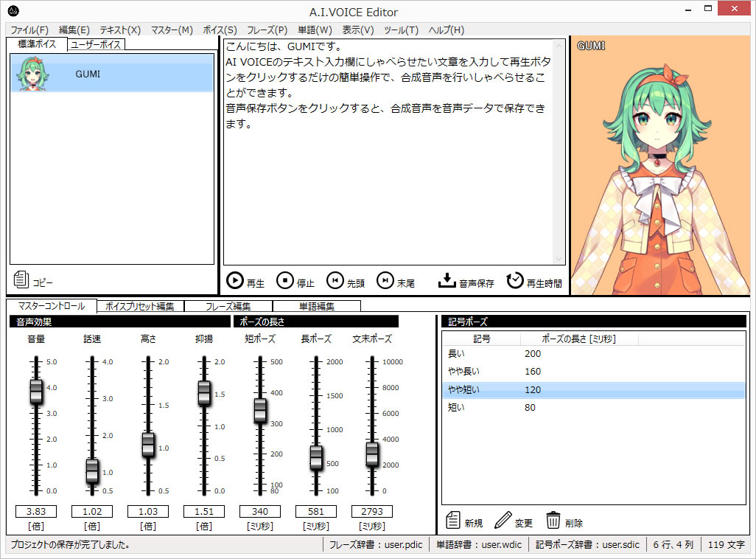Image resolution: width=756 pixels, height=559 pixels.
Task: Jump to beginning with 先頭 icon
Action: [x=335, y=280]
